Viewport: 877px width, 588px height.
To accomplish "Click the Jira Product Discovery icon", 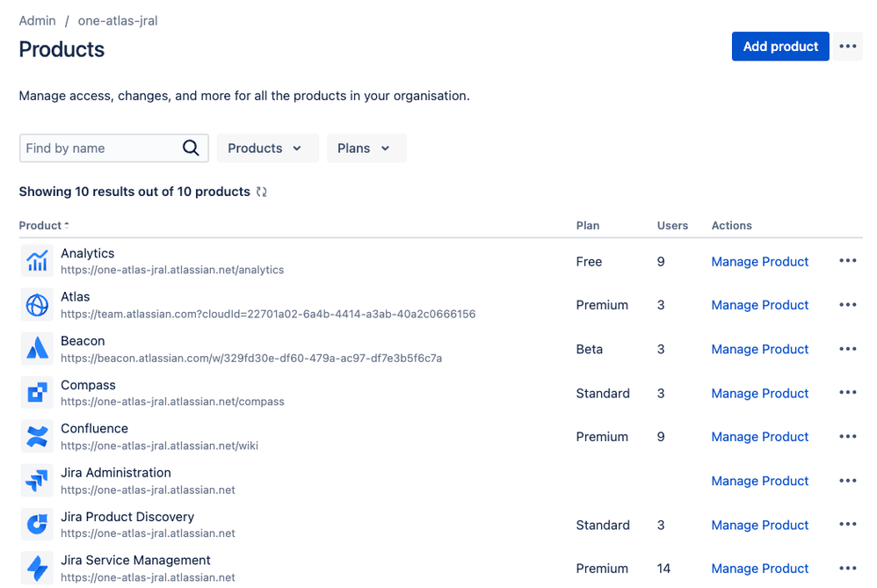I will pos(37,524).
